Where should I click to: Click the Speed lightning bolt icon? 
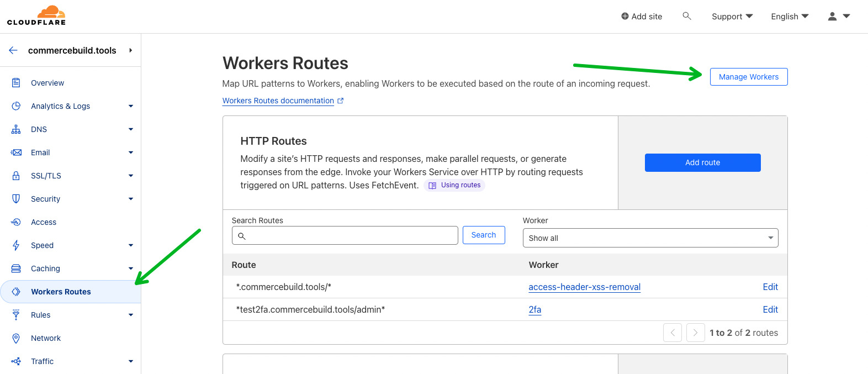tap(16, 245)
